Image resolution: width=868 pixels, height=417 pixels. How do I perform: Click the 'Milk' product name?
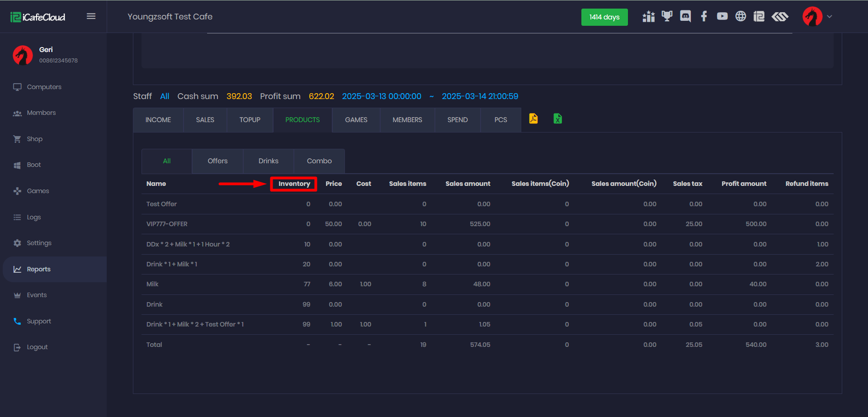point(152,284)
